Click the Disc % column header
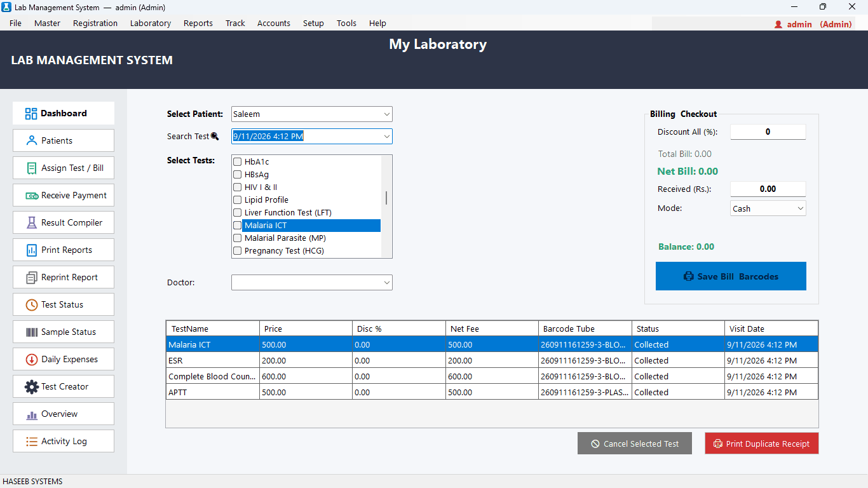Image resolution: width=868 pixels, height=488 pixels. coord(399,329)
